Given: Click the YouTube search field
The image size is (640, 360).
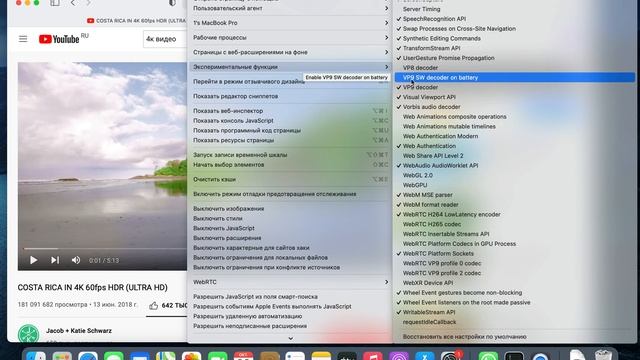Looking at the screenshot, I should [165, 39].
